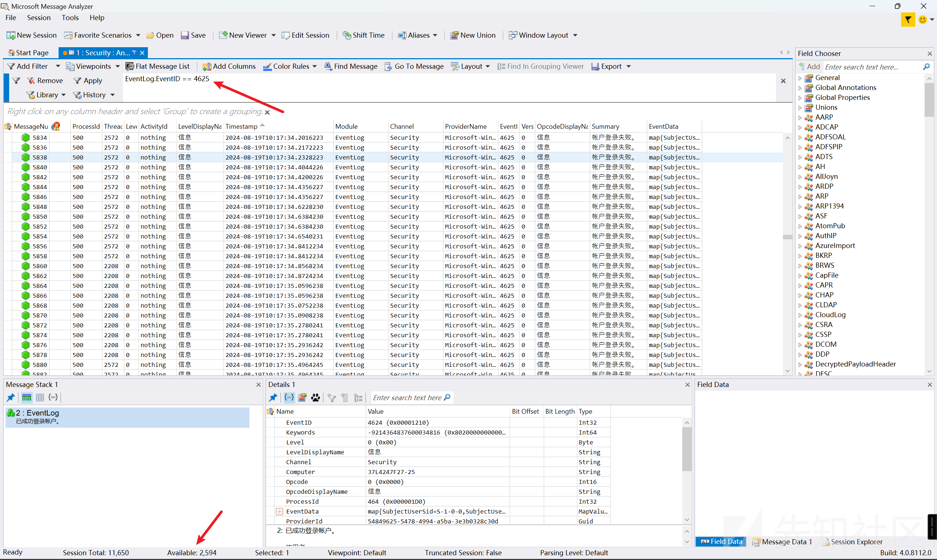Click New Viewer icon
This screenshot has width=937, height=560.
[x=223, y=35]
